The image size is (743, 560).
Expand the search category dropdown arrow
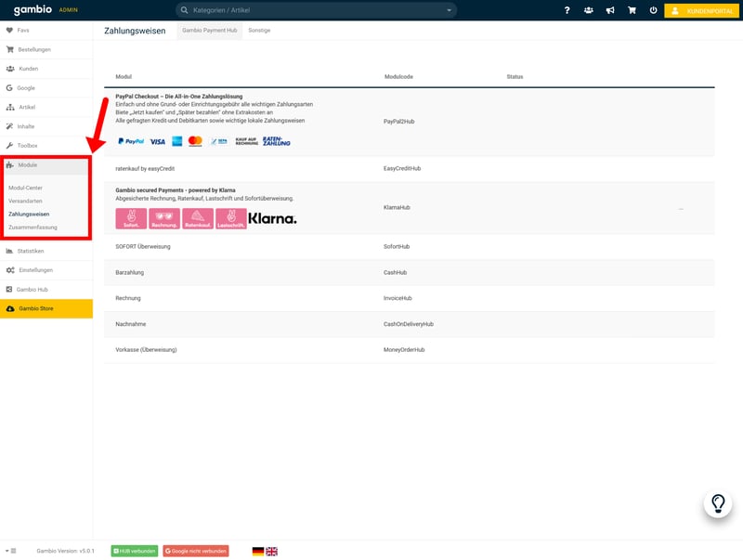coord(449,10)
